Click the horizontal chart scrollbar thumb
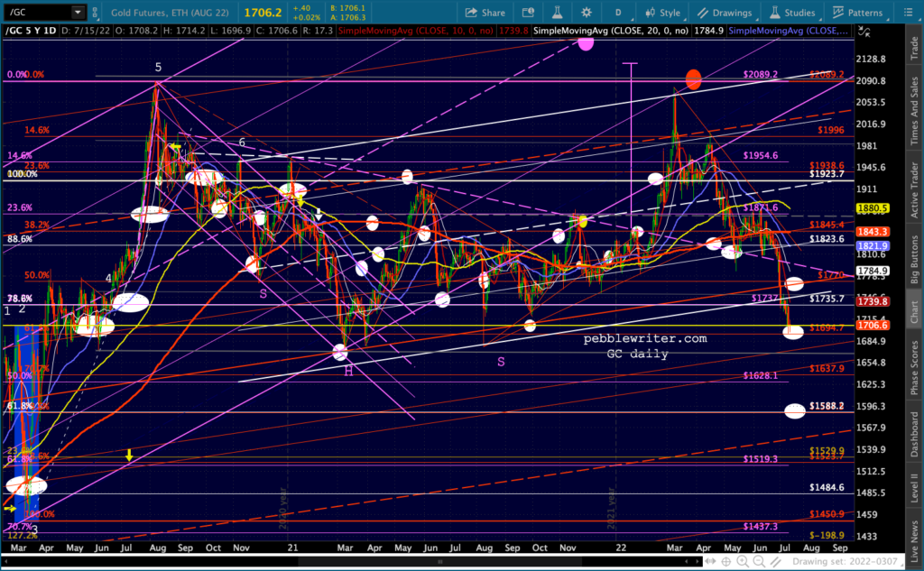This screenshot has height=571, width=924. click(x=439, y=562)
